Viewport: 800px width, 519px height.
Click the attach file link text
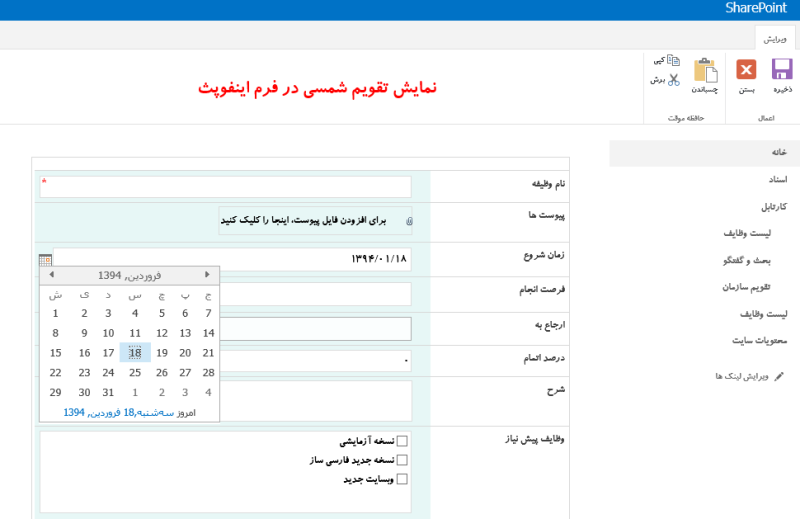pos(304,220)
